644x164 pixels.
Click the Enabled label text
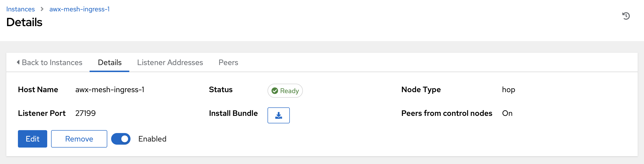[x=152, y=139]
